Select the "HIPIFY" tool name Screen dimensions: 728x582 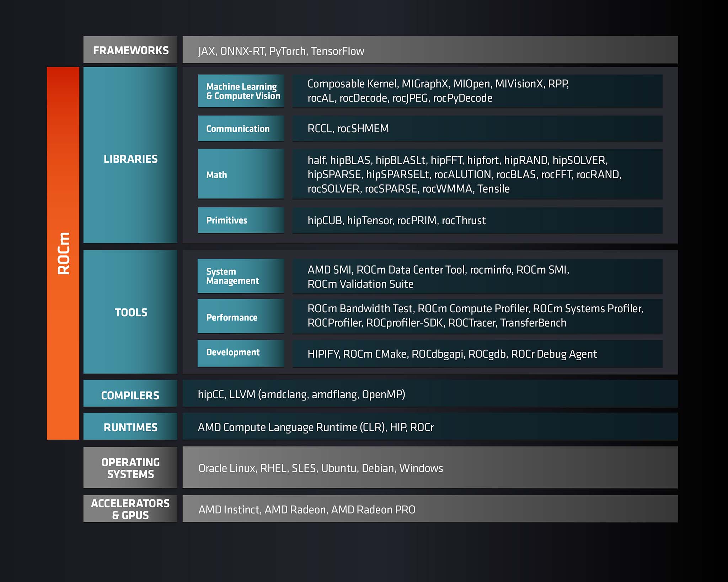click(x=323, y=354)
